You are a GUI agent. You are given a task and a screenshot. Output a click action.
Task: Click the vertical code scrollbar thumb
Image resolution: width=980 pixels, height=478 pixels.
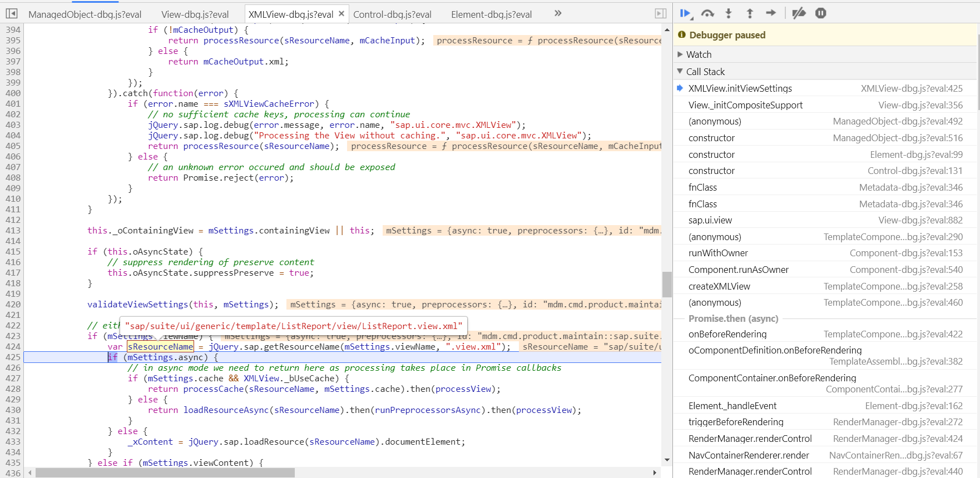pyautogui.click(x=667, y=285)
